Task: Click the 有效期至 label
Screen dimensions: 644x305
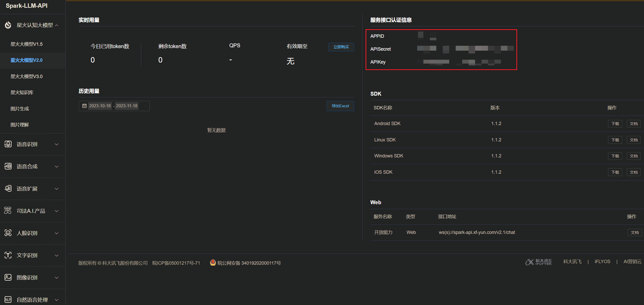Action: [297, 46]
